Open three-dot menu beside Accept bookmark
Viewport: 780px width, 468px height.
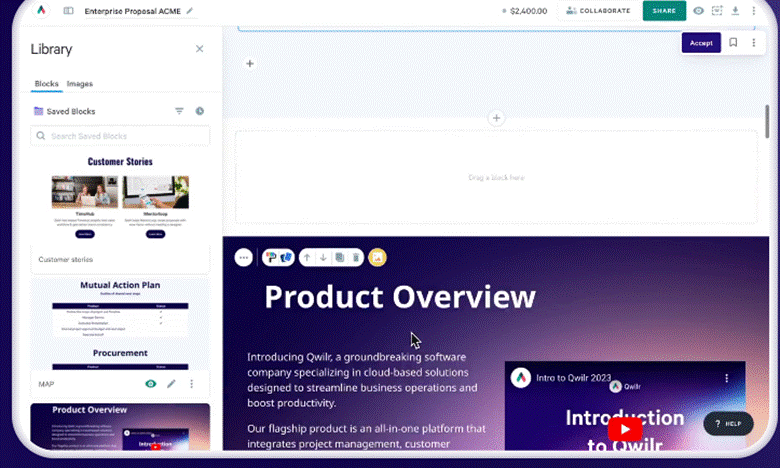(754, 43)
